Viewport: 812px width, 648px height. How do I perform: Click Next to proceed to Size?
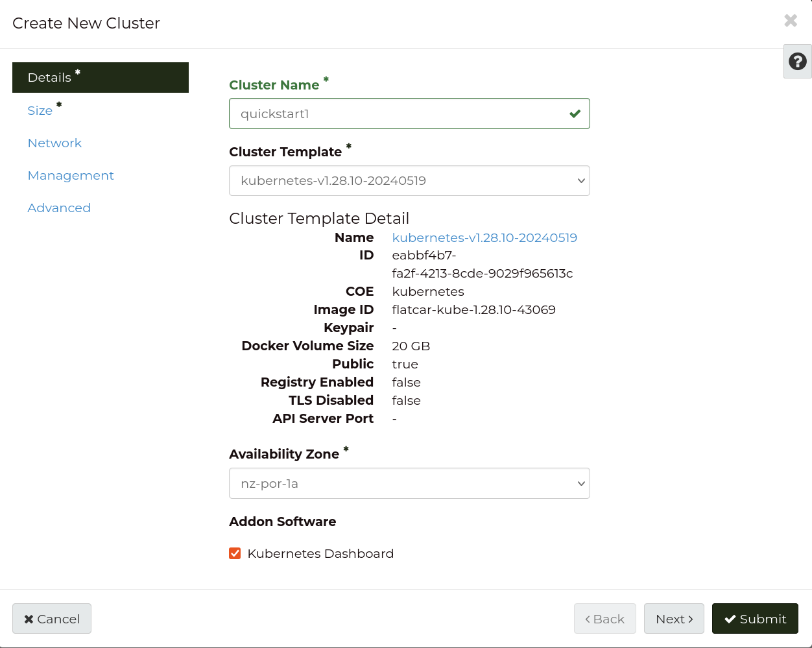(674, 618)
